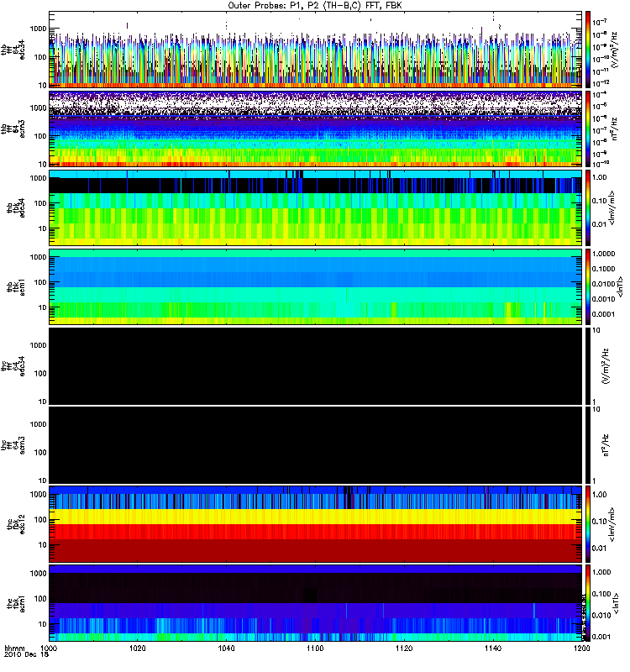Click the color bar of the thb fff edc34 panel

[x=588, y=50]
